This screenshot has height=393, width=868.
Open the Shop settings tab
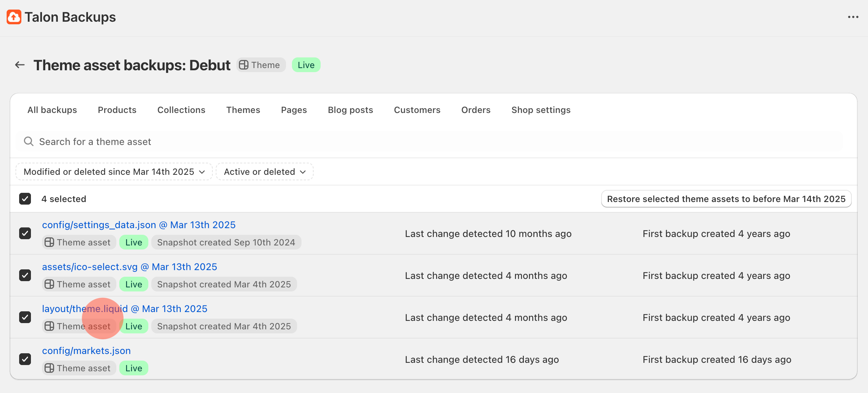[541, 110]
